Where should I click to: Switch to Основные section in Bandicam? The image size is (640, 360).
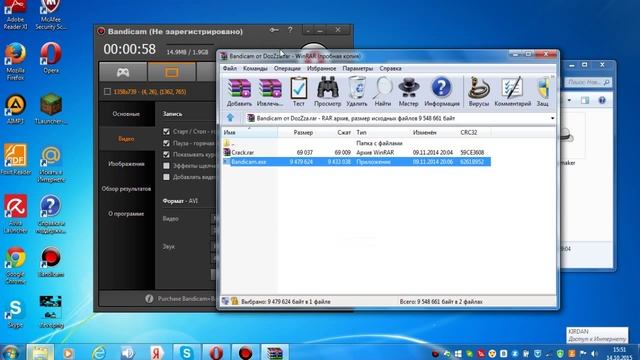126,114
